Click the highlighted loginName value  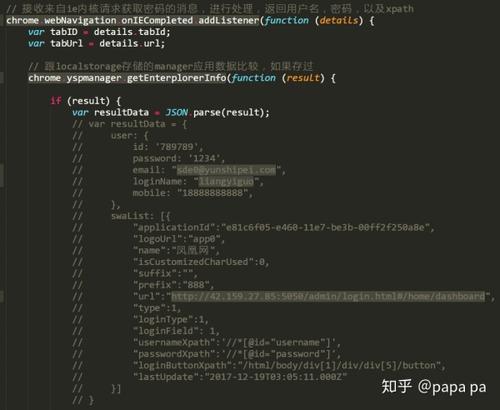226,181
